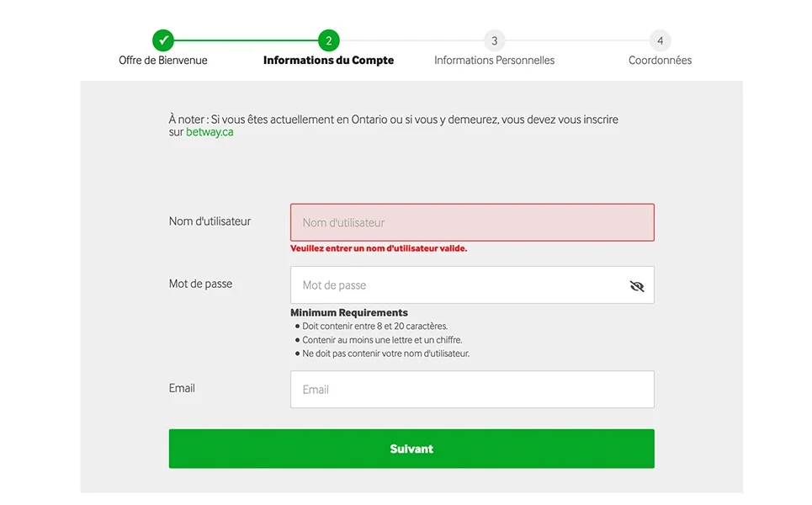Image resolution: width=812 pixels, height=505 pixels.
Task: Click the step 2 circle indicator
Action: 328,40
